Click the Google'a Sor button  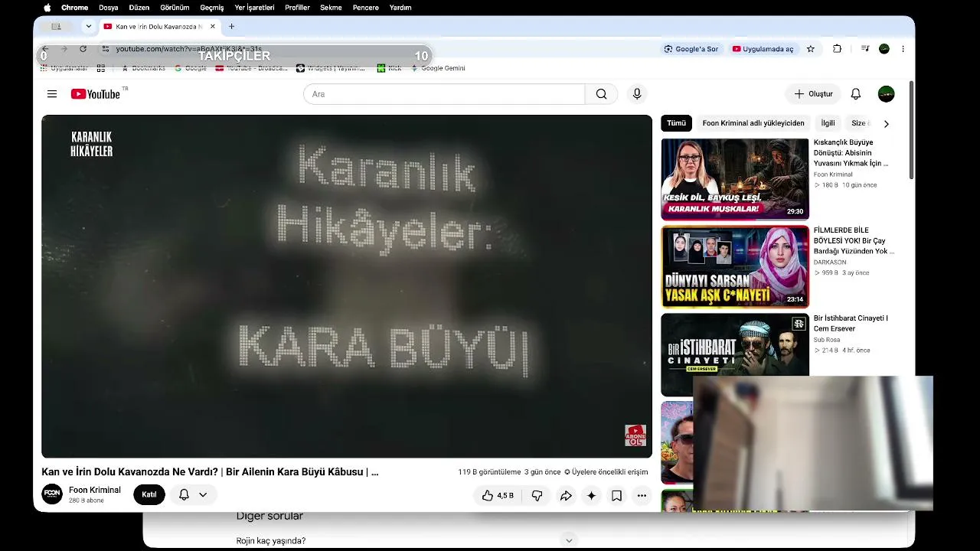(691, 49)
